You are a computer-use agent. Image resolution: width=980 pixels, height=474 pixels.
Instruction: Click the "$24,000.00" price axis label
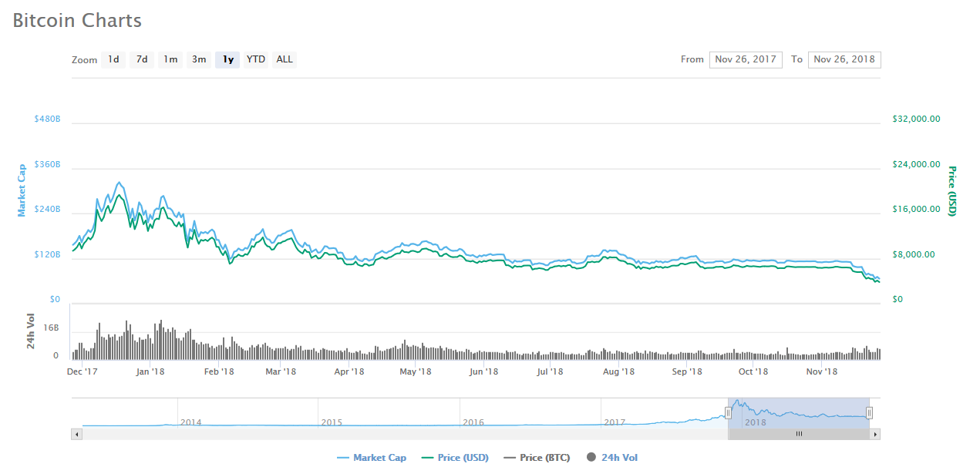(916, 164)
